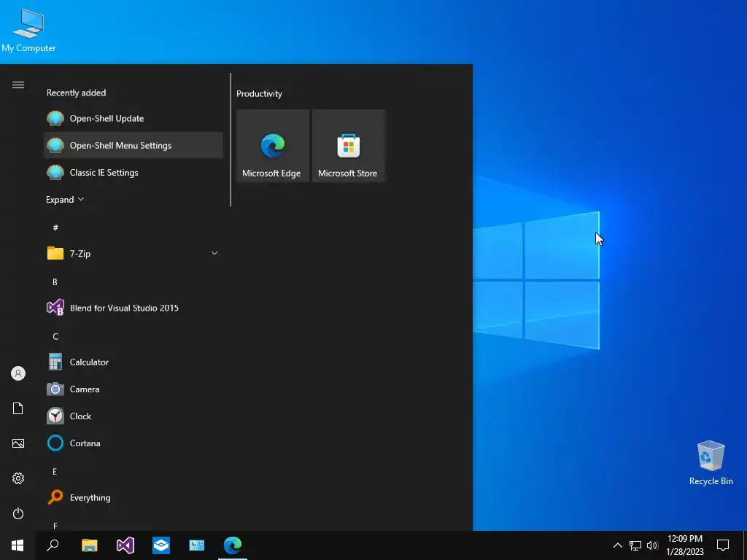Open Open-Shell Menu Settings
Viewport: 747px width, 560px height.
click(133, 145)
